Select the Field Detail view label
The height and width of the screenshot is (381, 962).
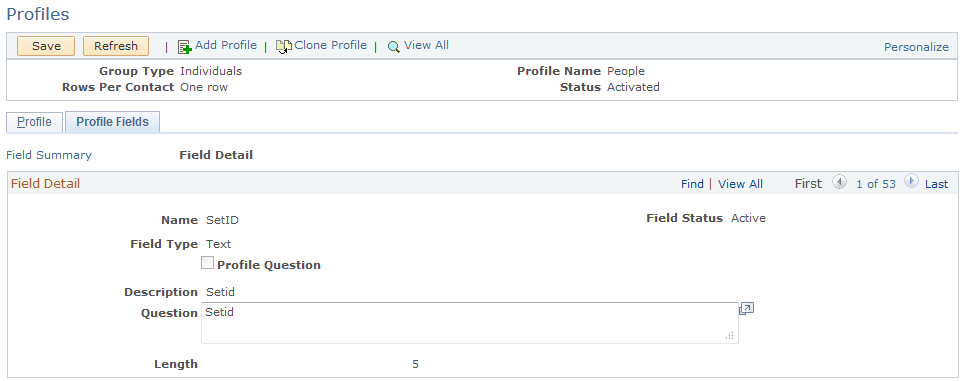click(x=216, y=155)
